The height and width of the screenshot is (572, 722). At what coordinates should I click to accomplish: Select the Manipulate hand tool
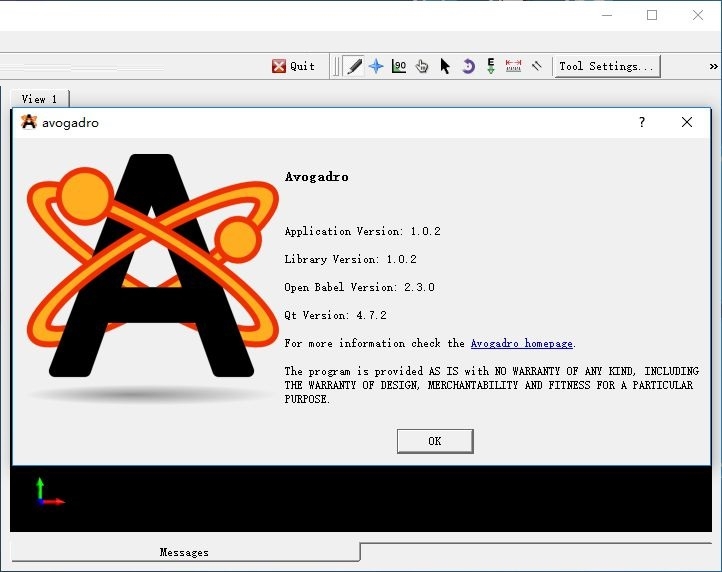tap(422, 66)
